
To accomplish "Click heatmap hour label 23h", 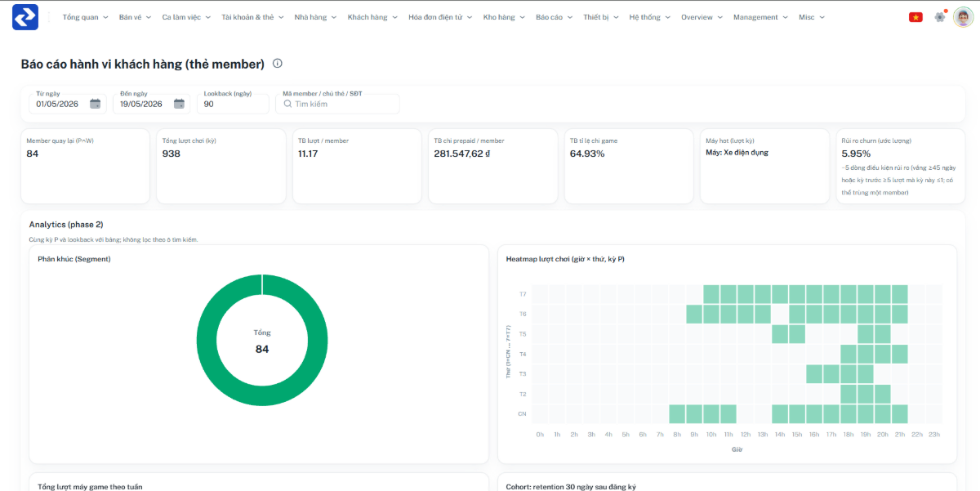I will pyautogui.click(x=934, y=435).
